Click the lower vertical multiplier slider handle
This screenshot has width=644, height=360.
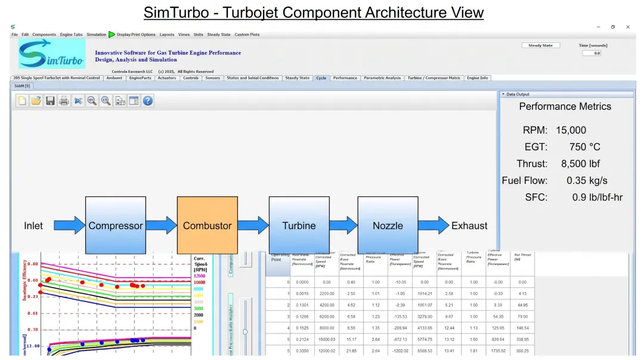tap(245, 331)
